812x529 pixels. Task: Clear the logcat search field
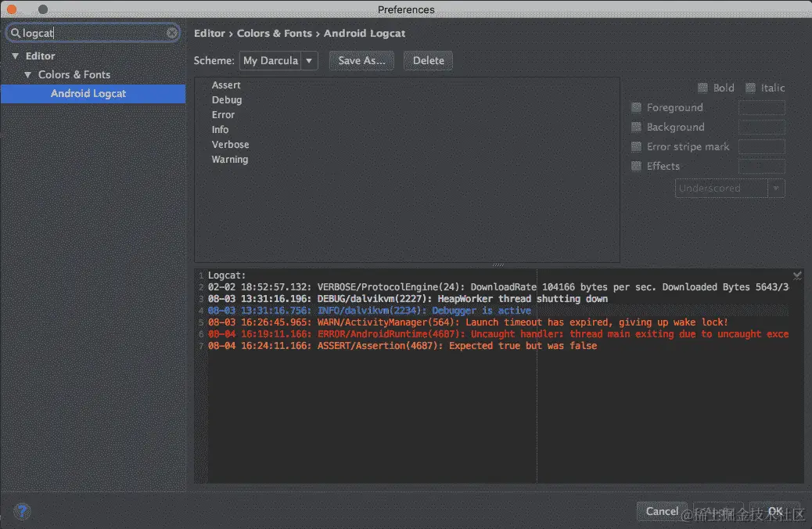tap(172, 33)
